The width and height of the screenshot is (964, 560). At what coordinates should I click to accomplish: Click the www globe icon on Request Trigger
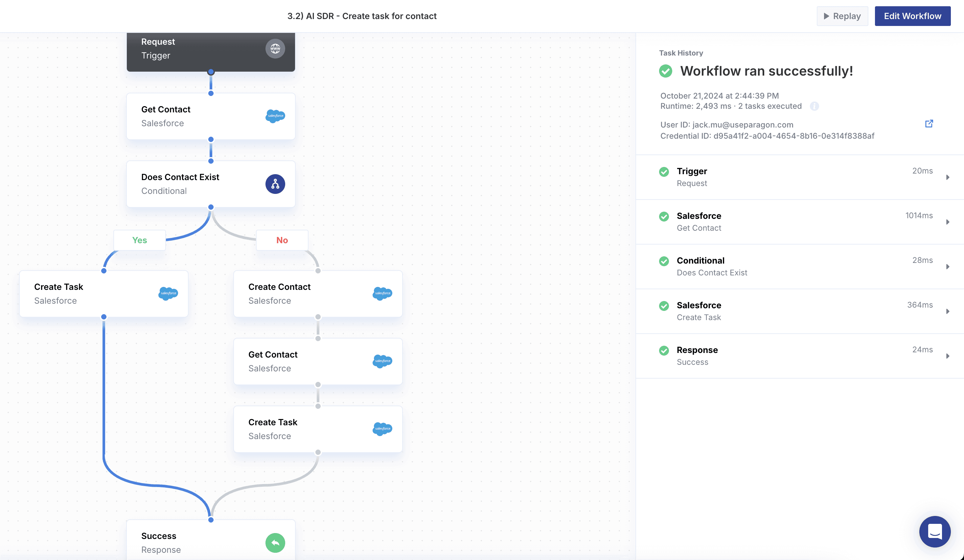(275, 49)
